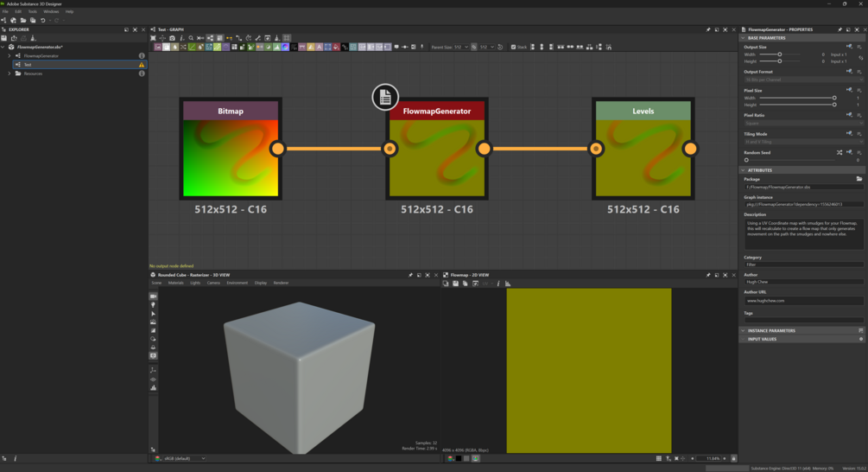Screen dimensions: 868x472
Task: Open the Lights menu in 3D View
Action: tap(195, 283)
